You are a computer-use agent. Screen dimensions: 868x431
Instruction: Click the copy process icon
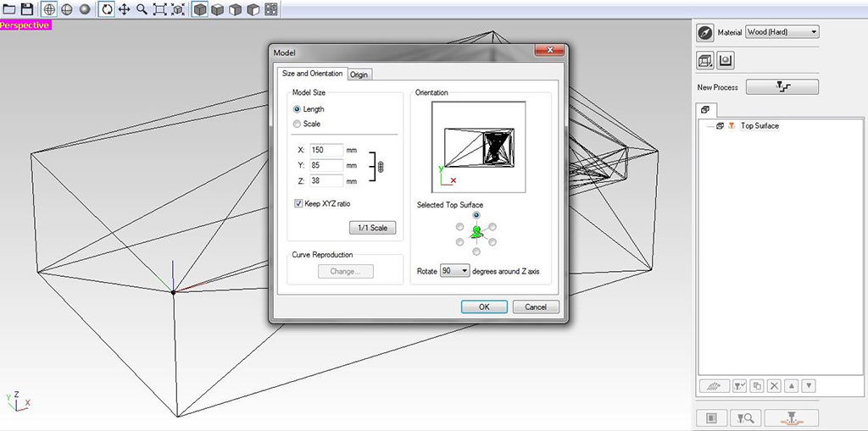click(757, 385)
